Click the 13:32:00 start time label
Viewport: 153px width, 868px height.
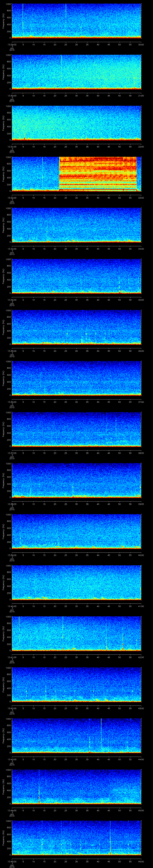pyautogui.click(x=12, y=198)
